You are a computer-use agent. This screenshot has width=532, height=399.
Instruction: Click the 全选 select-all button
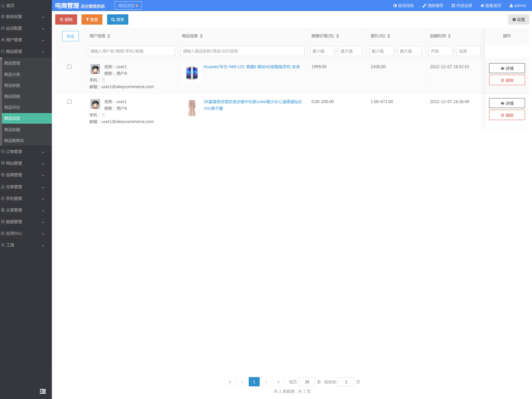70,36
